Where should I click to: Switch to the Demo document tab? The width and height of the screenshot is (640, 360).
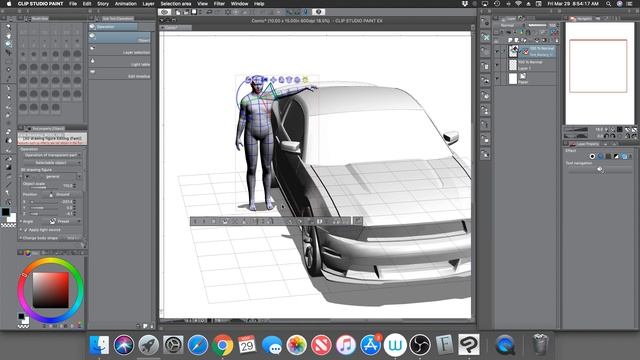176,27
